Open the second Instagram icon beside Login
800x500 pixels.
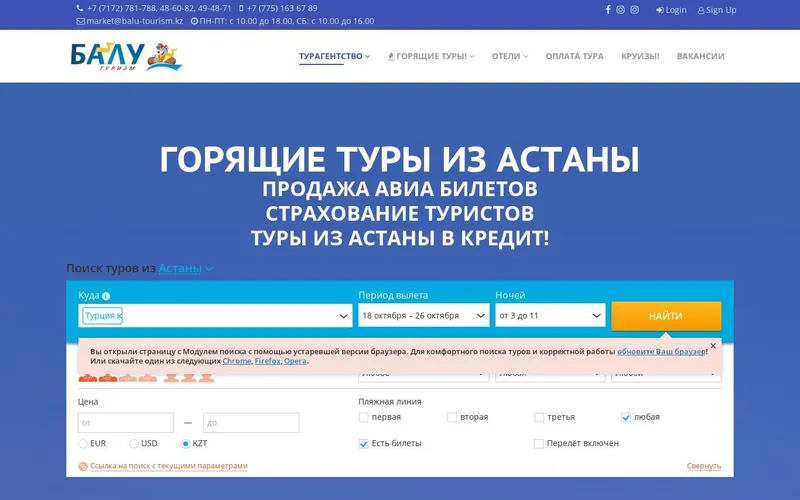point(634,9)
